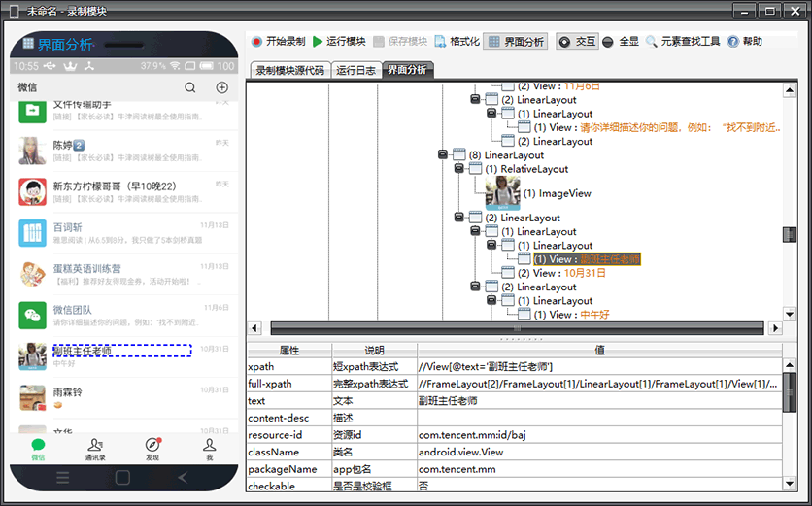Image resolution: width=812 pixels, height=506 pixels.
Task: Tap the 副班主任老师 chat name
Action: [83, 352]
